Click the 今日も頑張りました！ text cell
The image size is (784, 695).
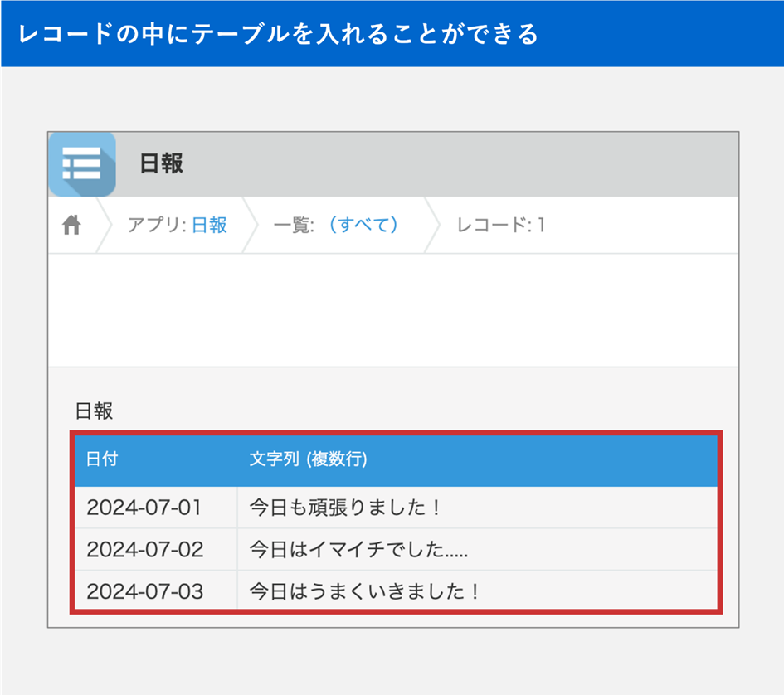pos(344,508)
